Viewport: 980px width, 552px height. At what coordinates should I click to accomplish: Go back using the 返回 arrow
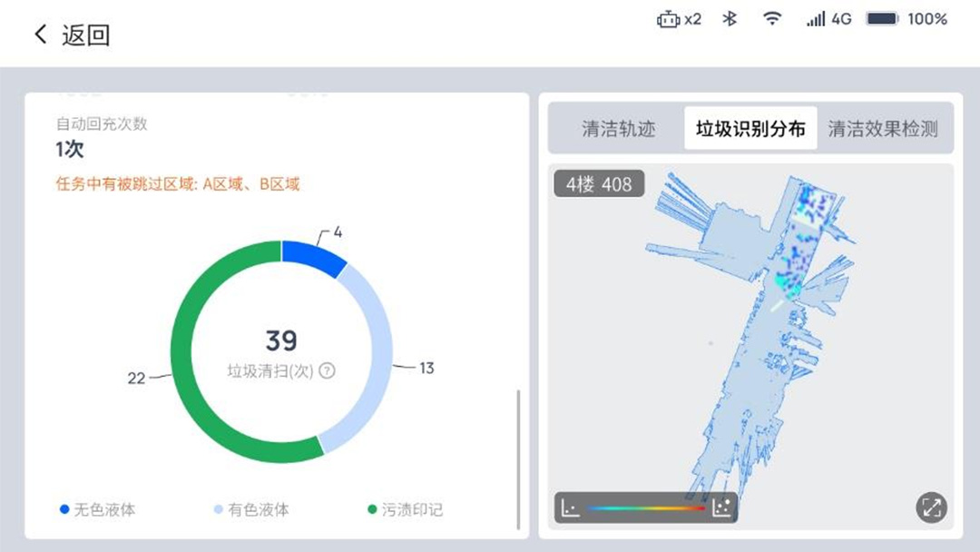pos(71,34)
